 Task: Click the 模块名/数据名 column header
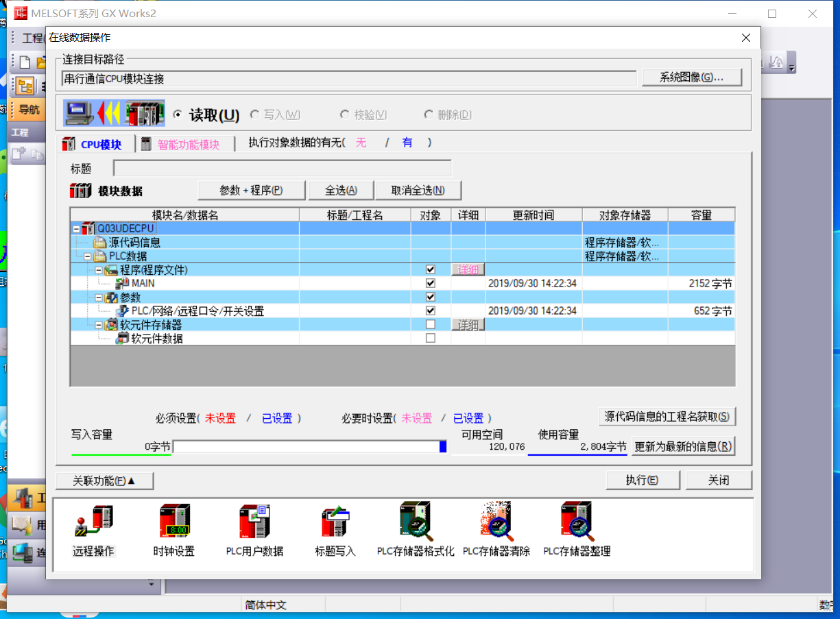pyautogui.click(x=184, y=215)
